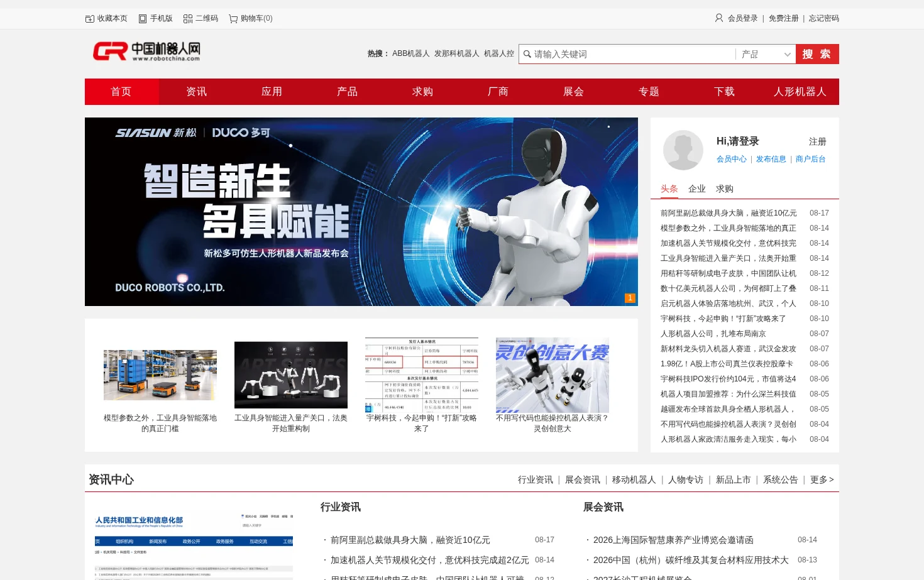The image size is (924, 580).
Task: Open the 首页 navigation tab
Action: tap(121, 92)
